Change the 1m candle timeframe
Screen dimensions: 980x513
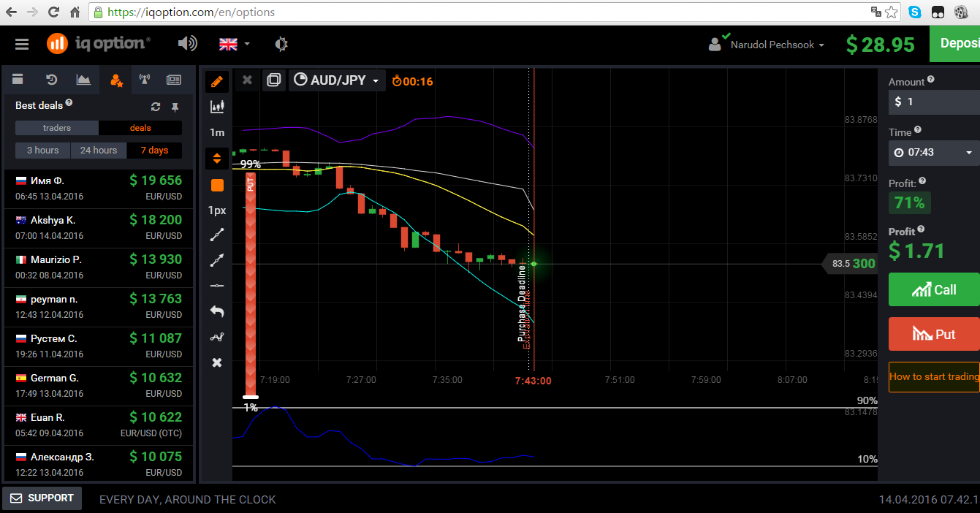tap(217, 132)
